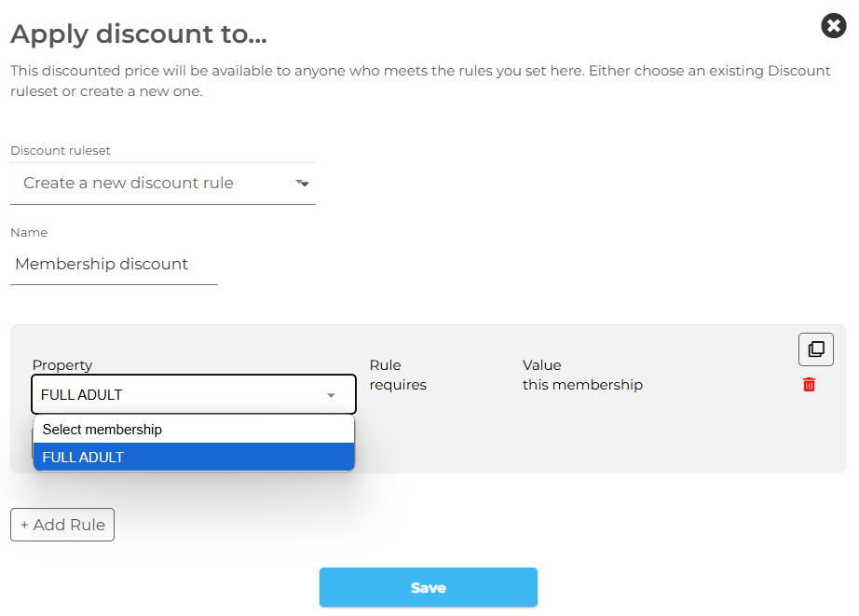The height and width of the screenshot is (616, 859).
Task: Click the Property label
Action: tap(62, 365)
